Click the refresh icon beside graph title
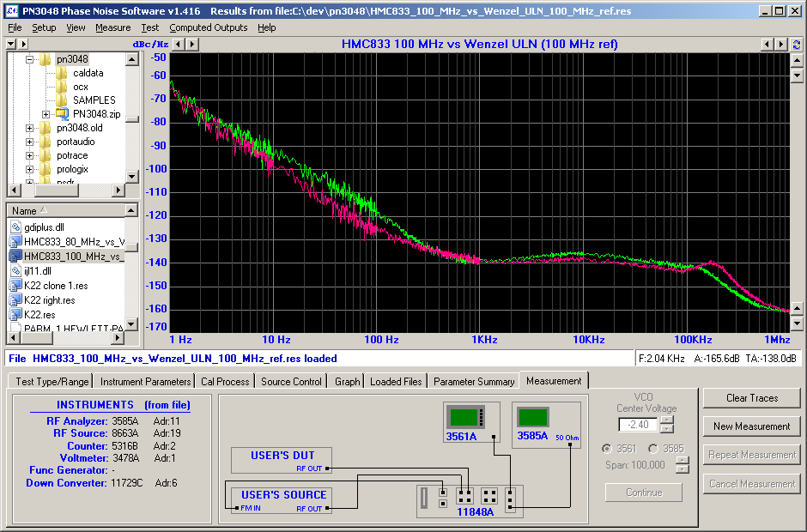 (x=797, y=45)
